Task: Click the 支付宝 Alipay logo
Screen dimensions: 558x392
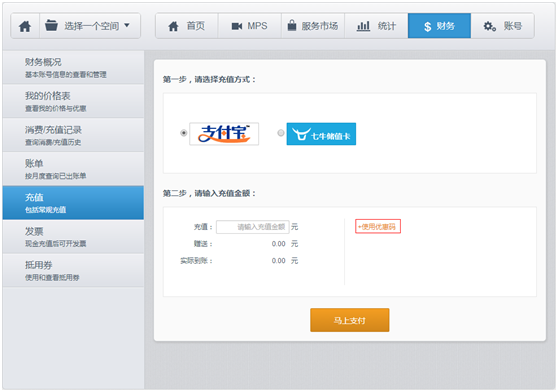Action: coord(224,134)
